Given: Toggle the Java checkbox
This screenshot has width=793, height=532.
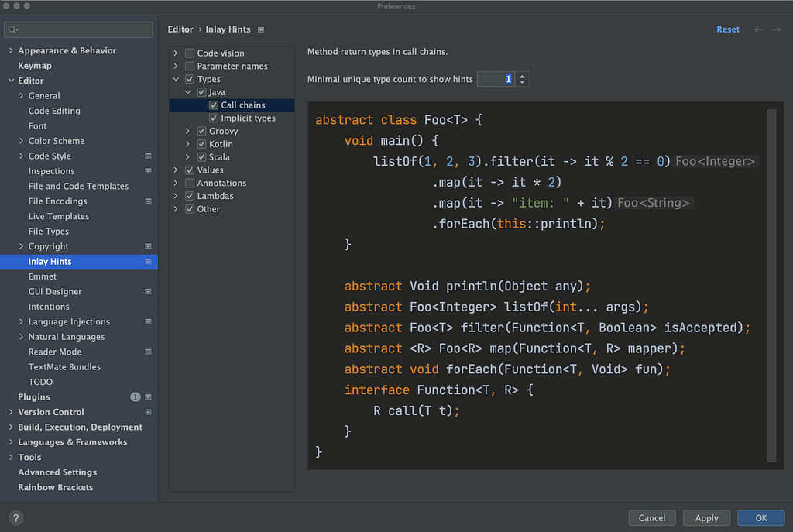Looking at the screenshot, I should coord(202,92).
